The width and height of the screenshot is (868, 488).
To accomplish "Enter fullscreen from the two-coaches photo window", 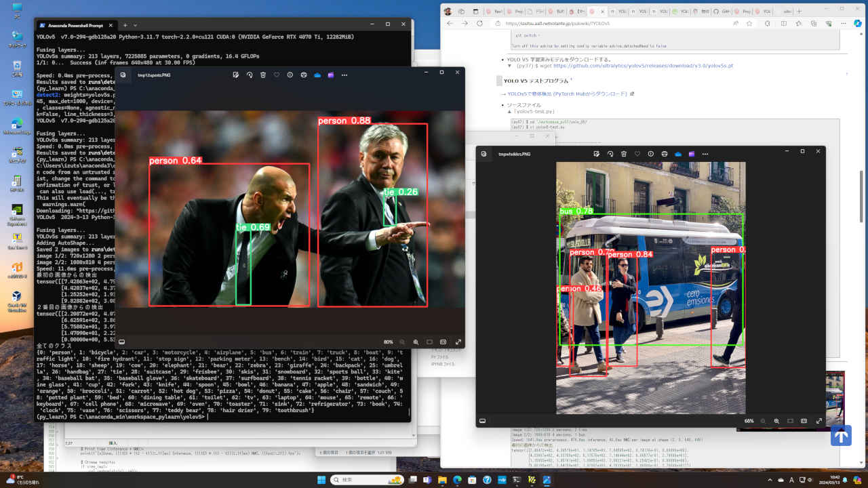I will tap(458, 342).
